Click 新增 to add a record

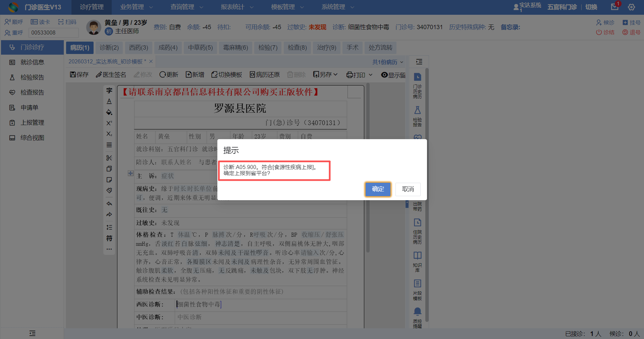point(195,74)
